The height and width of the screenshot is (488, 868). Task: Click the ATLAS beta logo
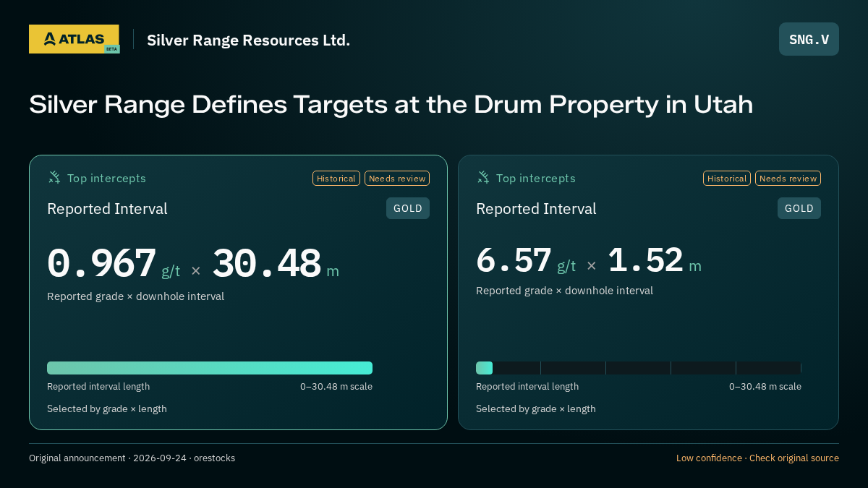coord(75,39)
